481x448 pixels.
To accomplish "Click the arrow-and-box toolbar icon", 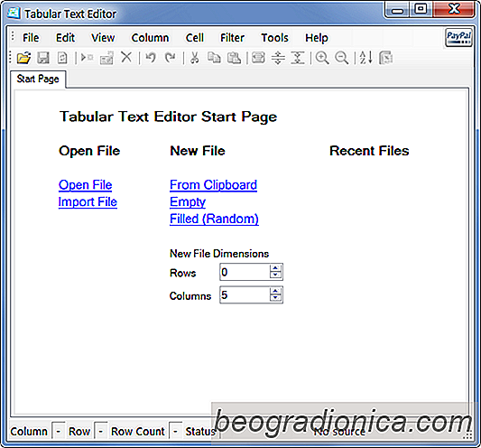I will coord(87,58).
